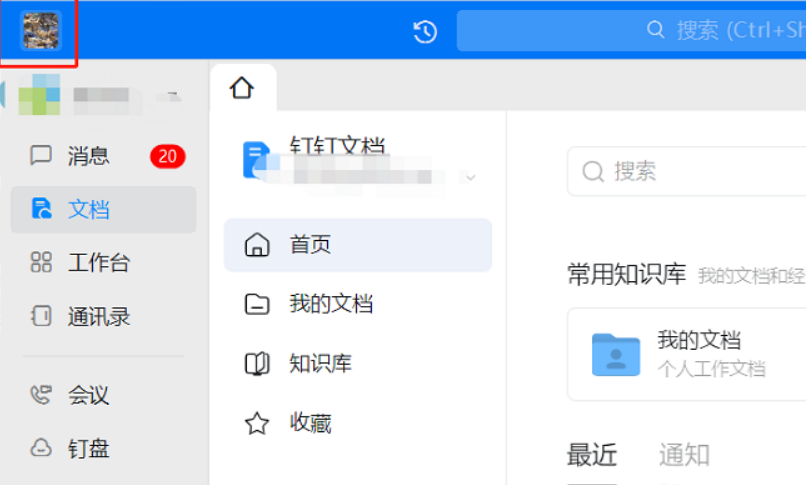Expand the dropdown chevron under 钉钉文档

point(470,178)
